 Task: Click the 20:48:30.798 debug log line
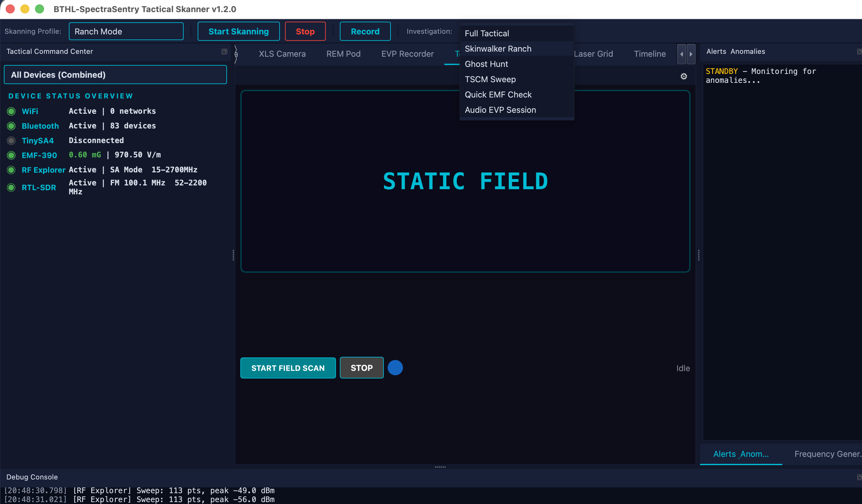click(139, 491)
